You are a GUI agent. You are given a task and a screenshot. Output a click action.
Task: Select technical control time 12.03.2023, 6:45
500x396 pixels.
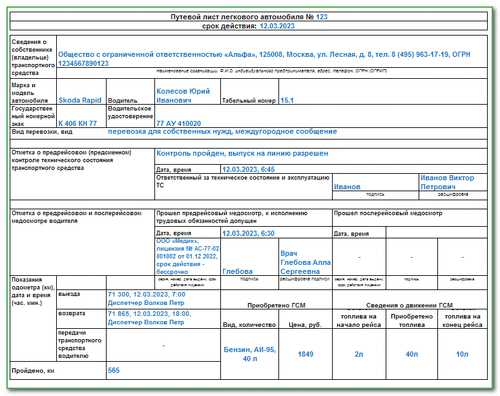coord(248,169)
